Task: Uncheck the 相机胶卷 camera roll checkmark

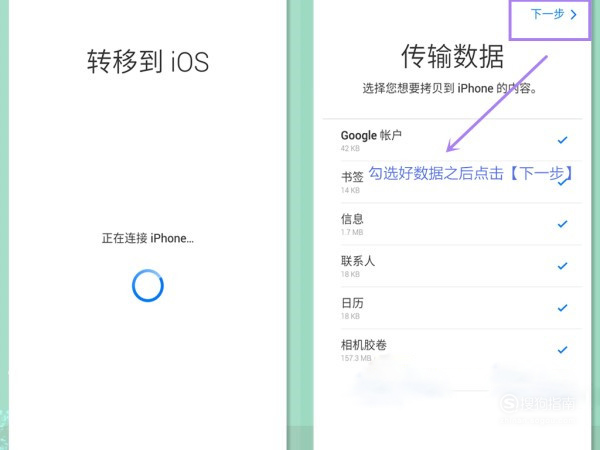Action: tap(562, 349)
